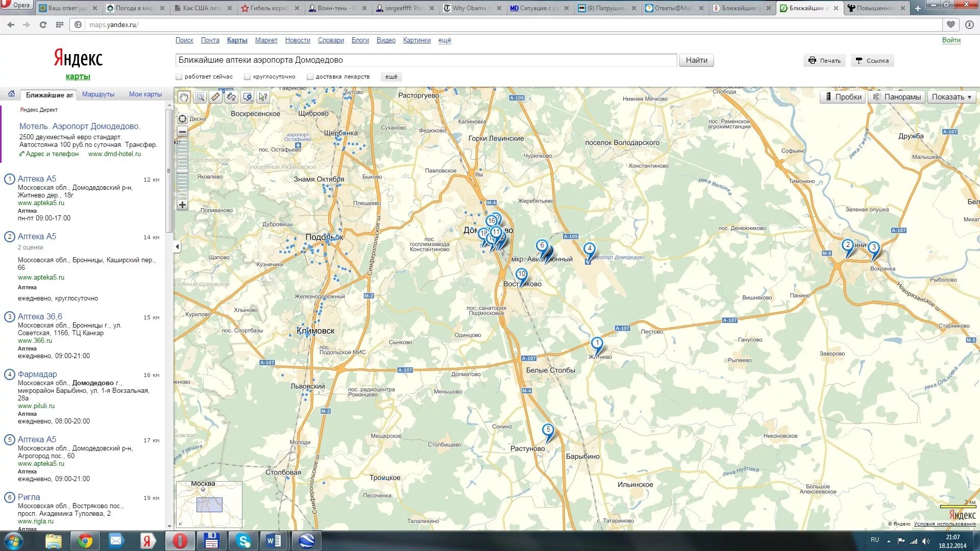This screenshot has width=980, height=551.
Task: Open a new browser tab with plus
Action: pyautogui.click(x=917, y=8)
